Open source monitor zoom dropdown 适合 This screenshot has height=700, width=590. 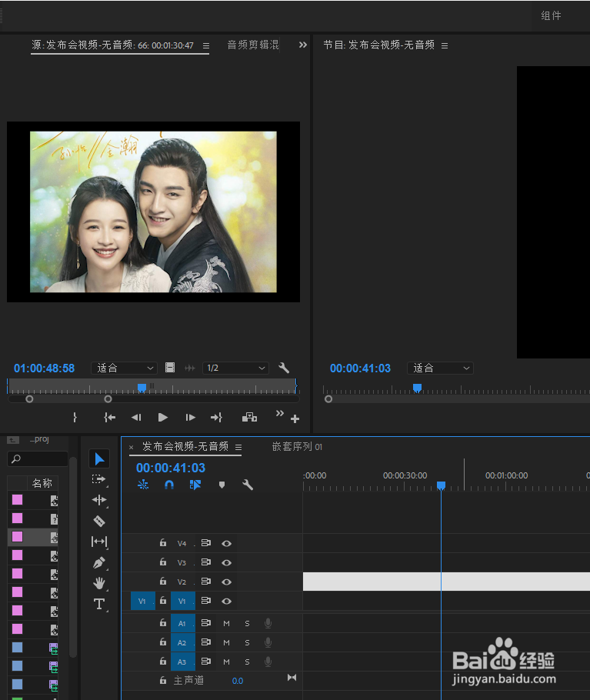[124, 368]
